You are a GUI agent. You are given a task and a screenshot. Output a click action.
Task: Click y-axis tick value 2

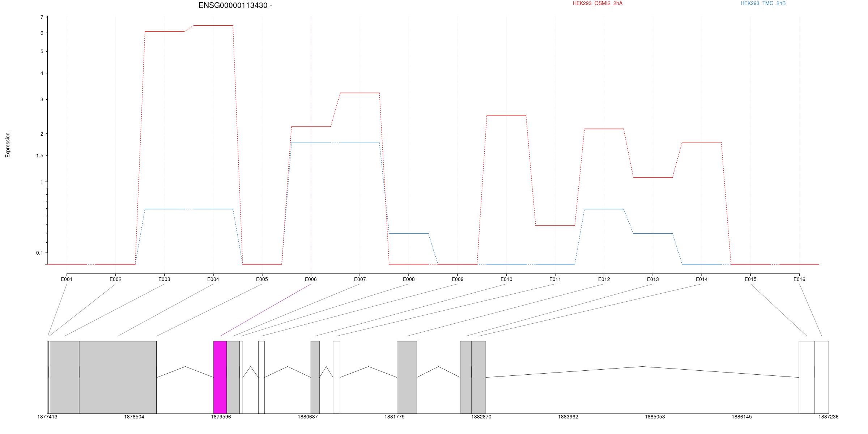(42, 134)
